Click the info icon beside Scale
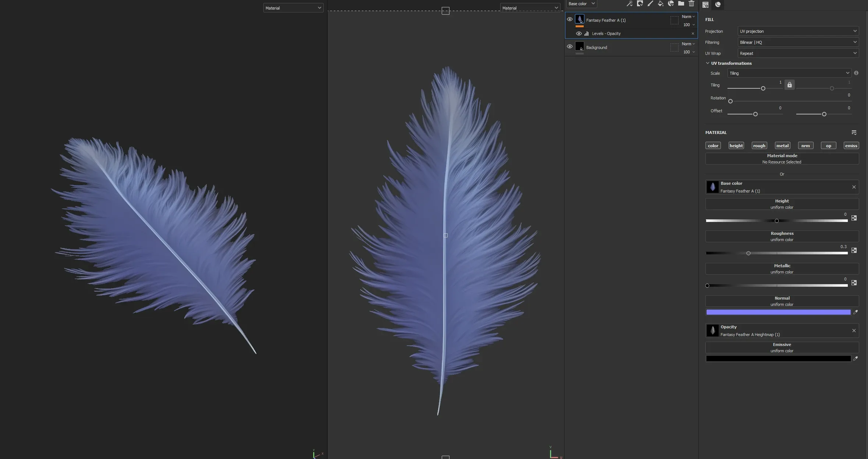868x459 pixels. pos(856,73)
